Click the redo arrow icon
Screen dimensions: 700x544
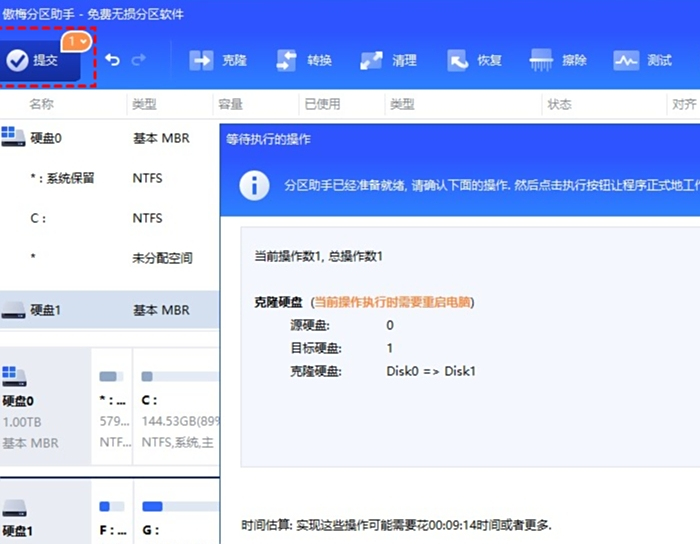click(x=139, y=60)
